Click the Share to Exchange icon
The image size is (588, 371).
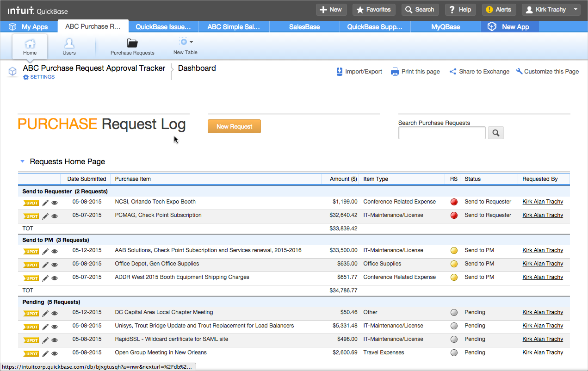[453, 72]
